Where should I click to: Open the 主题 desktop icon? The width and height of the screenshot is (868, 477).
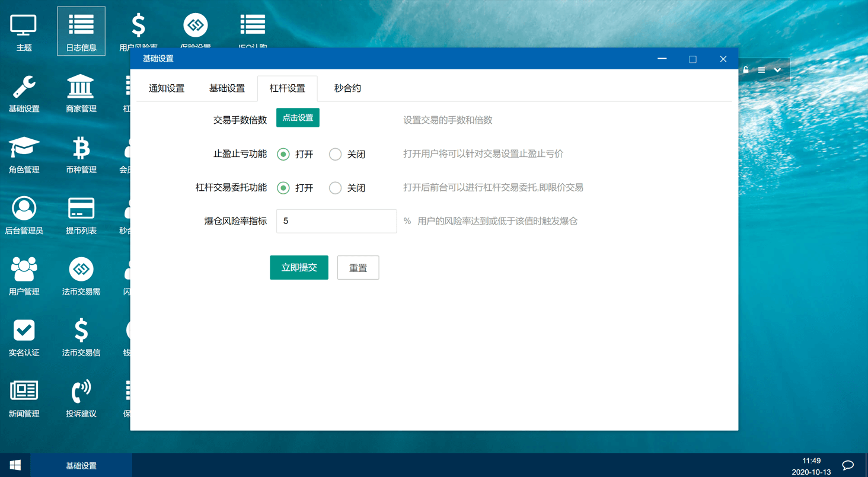(24, 31)
